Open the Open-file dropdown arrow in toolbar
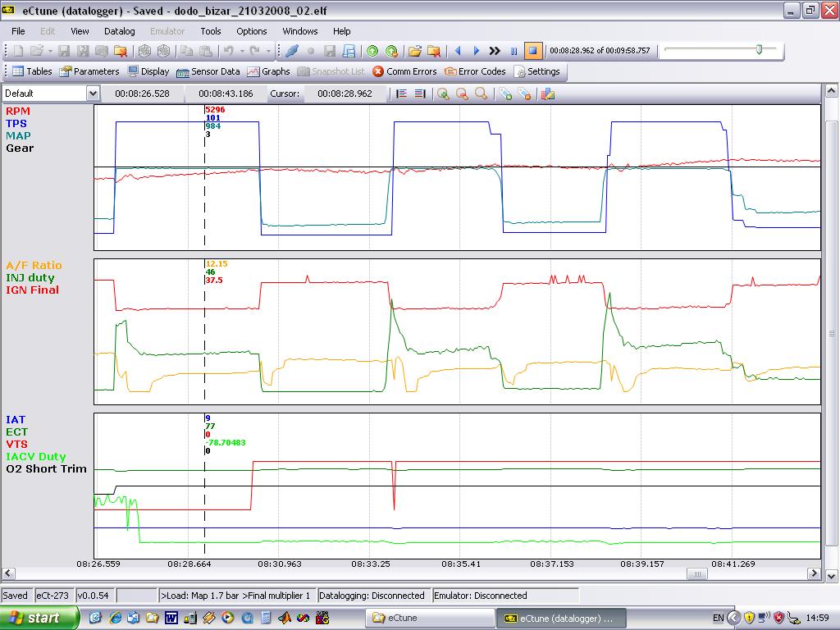Image resolution: width=840 pixels, height=630 pixels. click(50, 51)
